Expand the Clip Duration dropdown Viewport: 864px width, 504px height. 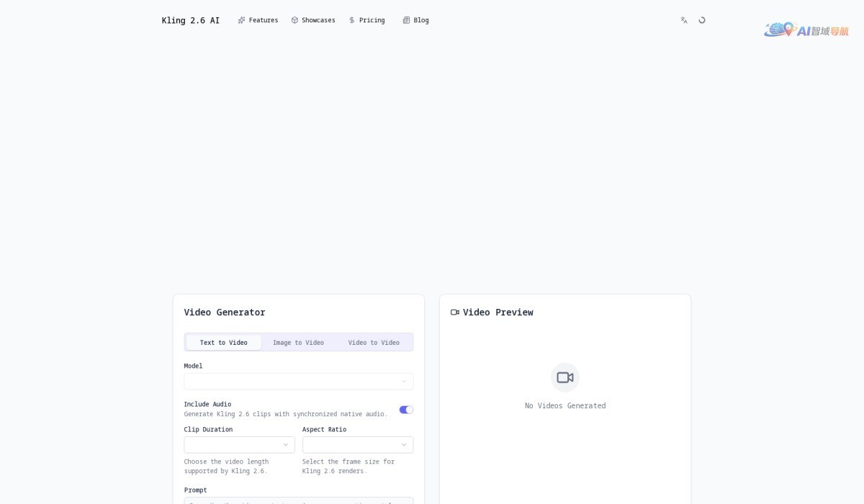pos(239,445)
